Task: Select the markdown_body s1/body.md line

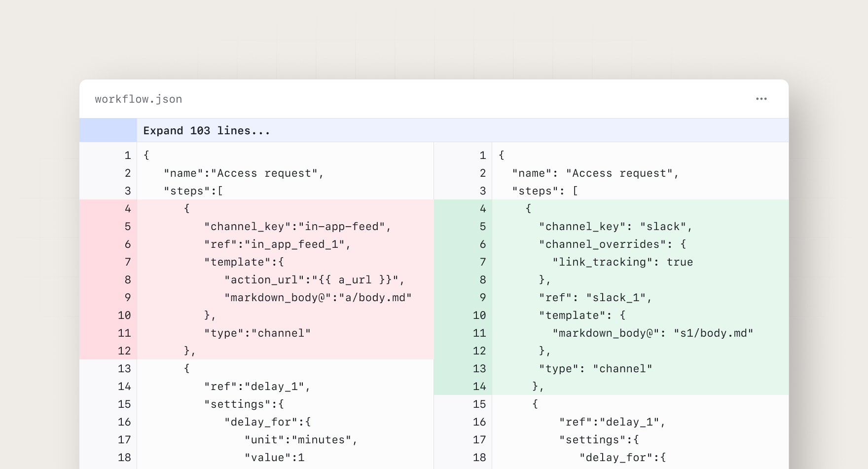Action: click(x=652, y=333)
